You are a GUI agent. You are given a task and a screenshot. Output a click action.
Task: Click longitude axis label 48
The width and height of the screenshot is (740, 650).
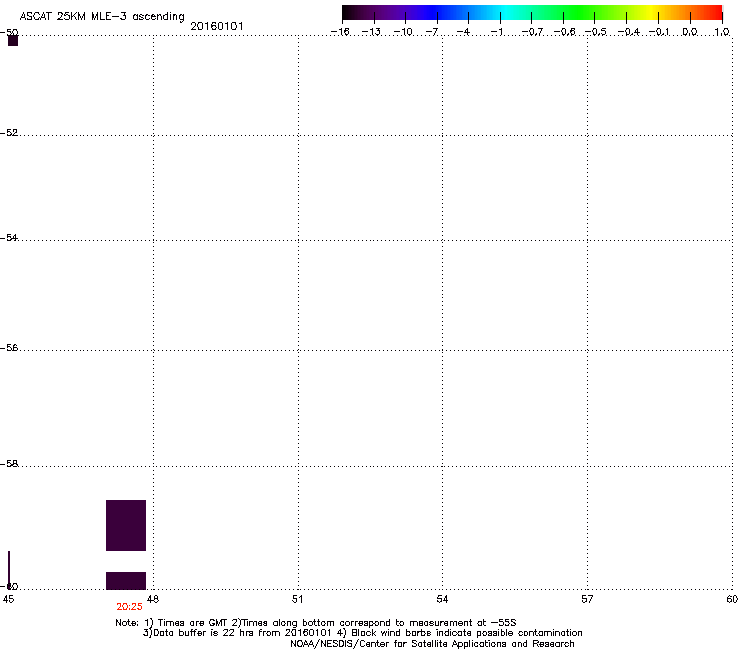pyautogui.click(x=153, y=599)
